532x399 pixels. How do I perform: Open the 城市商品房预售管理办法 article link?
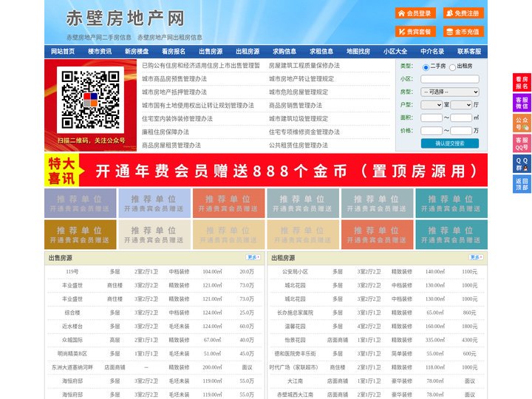[x=174, y=79]
